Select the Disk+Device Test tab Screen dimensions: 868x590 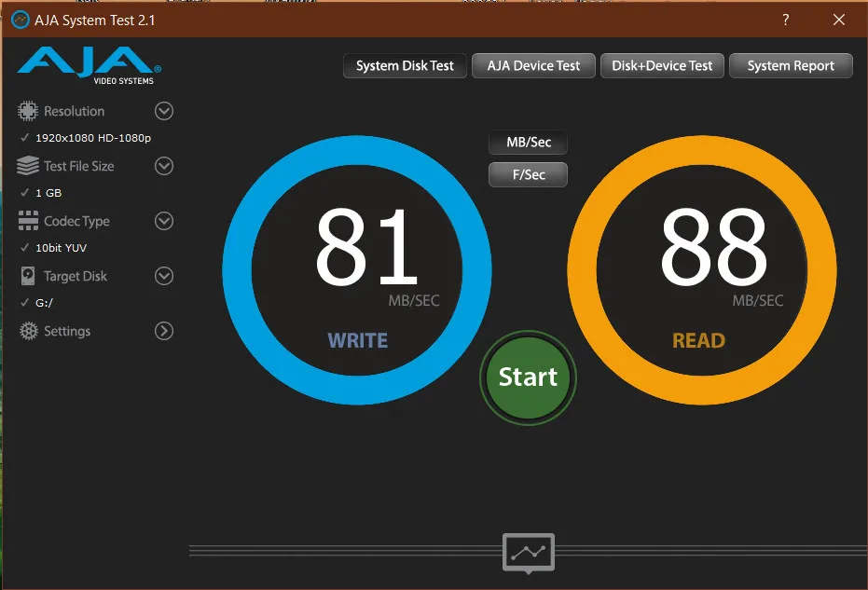coord(662,66)
